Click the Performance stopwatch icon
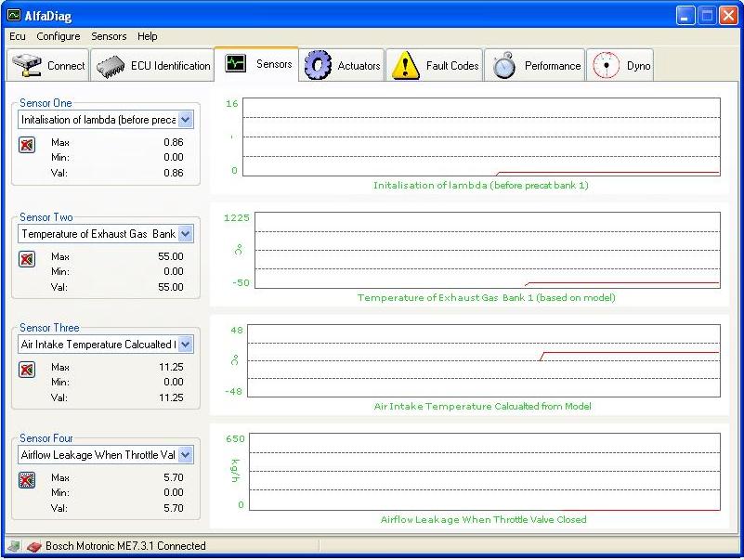Image resolution: width=744 pixels, height=560 pixels. pyautogui.click(x=504, y=66)
